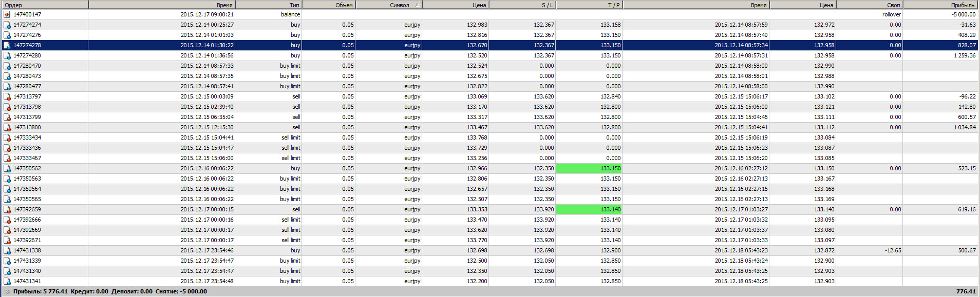The width and height of the screenshot is (980, 297).
Task: Click the order icon beside 147313800
Action: [x=7, y=127]
